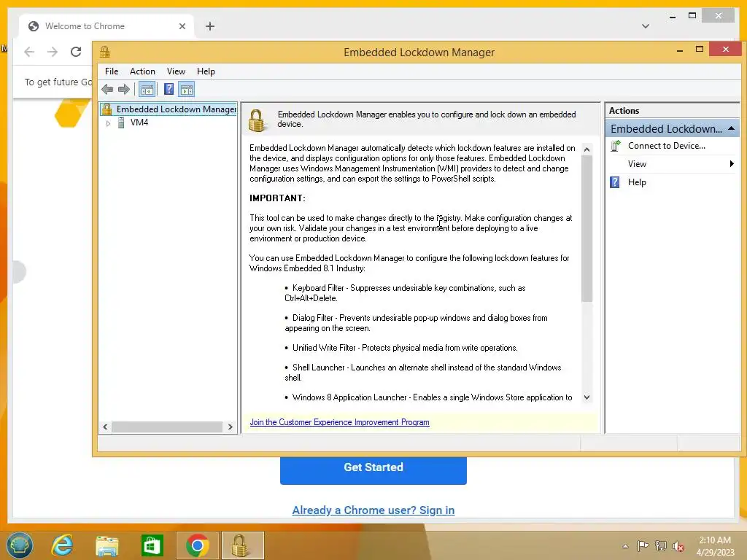Click the large padlock icon in content header
Image resolution: width=747 pixels, height=560 pixels.
click(x=256, y=120)
